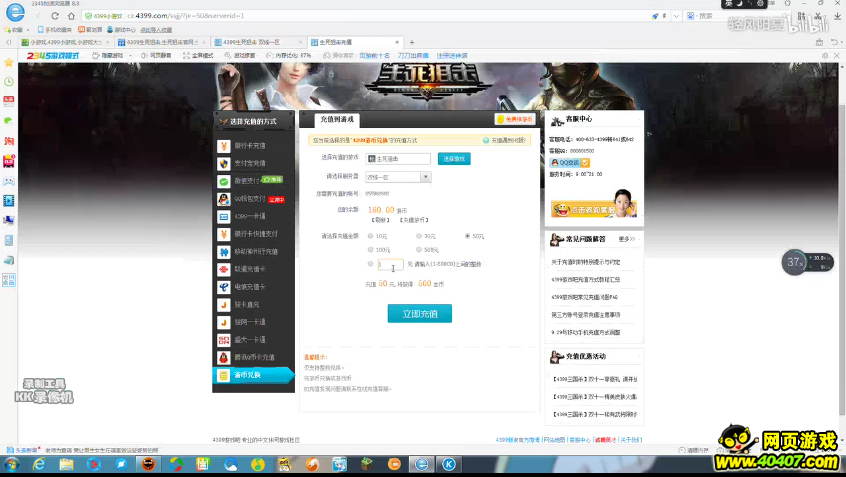Select the 100元 amount option
Screen dimensions: 846x477
pyautogui.click(x=370, y=250)
